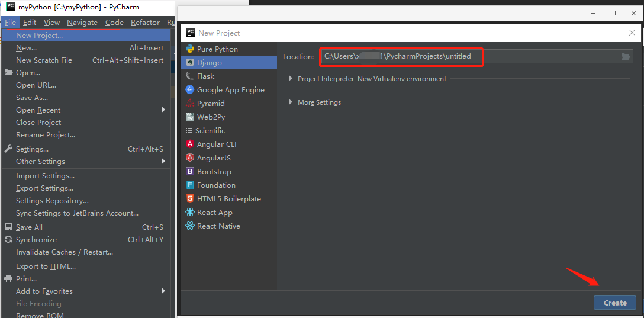Choose Sync Settings to JetBrains Account
Image resolution: width=644 pixels, height=318 pixels.
point(86,213)
